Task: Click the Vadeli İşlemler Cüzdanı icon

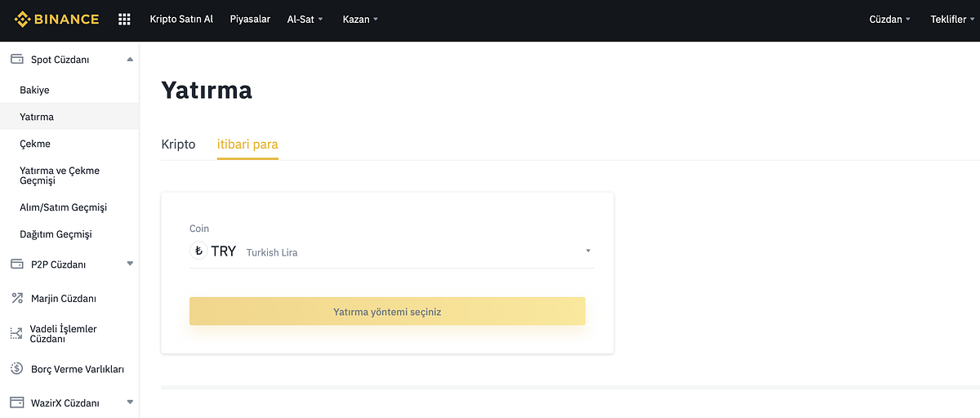Action: [16, 333]
